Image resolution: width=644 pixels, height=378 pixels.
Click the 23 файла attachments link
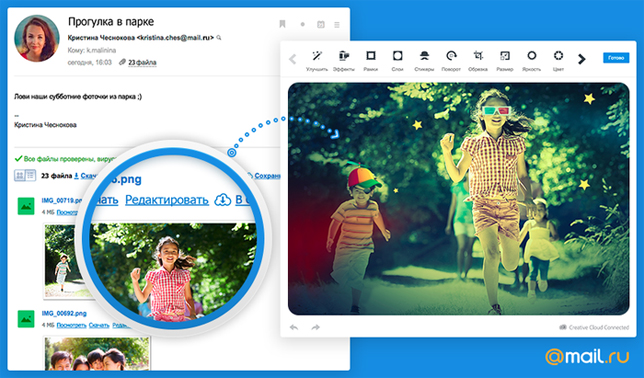142,62
